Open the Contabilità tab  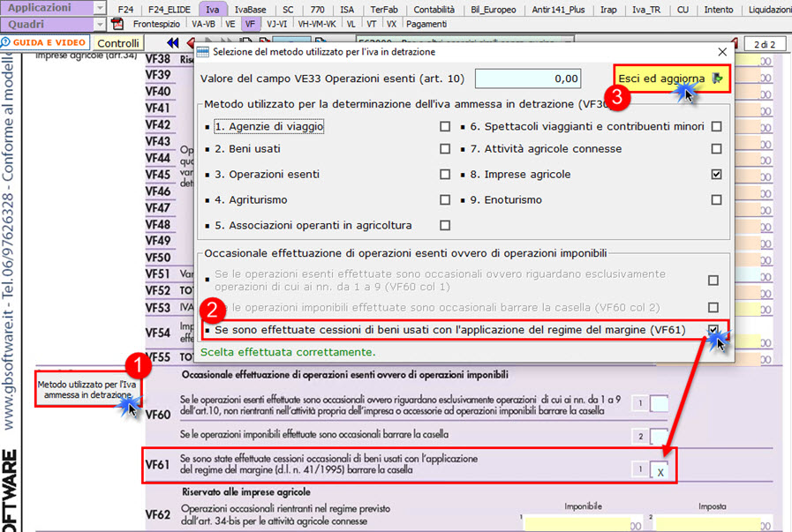434,10
